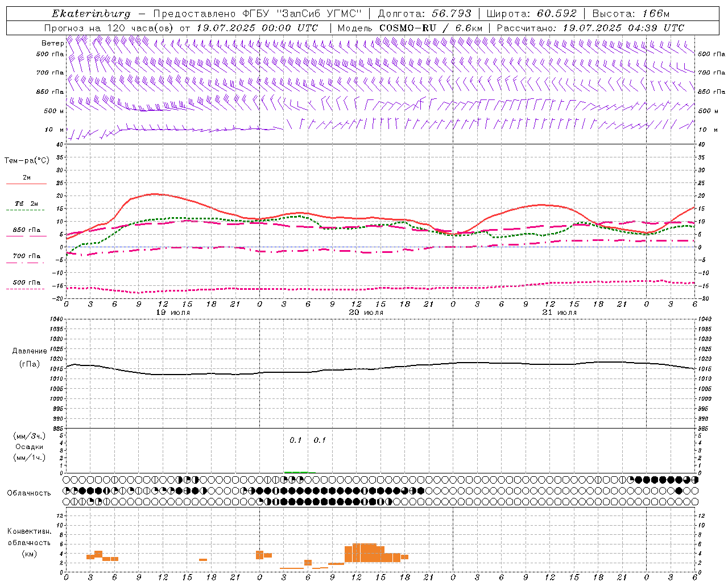Click the Тем-ра(°C) axis title
The height and width of the screenshot is (582, 728).
27,161
